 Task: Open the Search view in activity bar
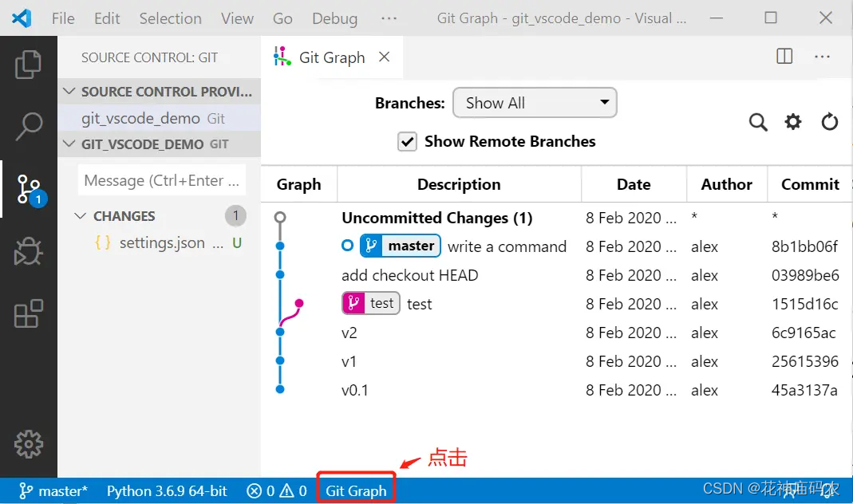click(28, 126)
